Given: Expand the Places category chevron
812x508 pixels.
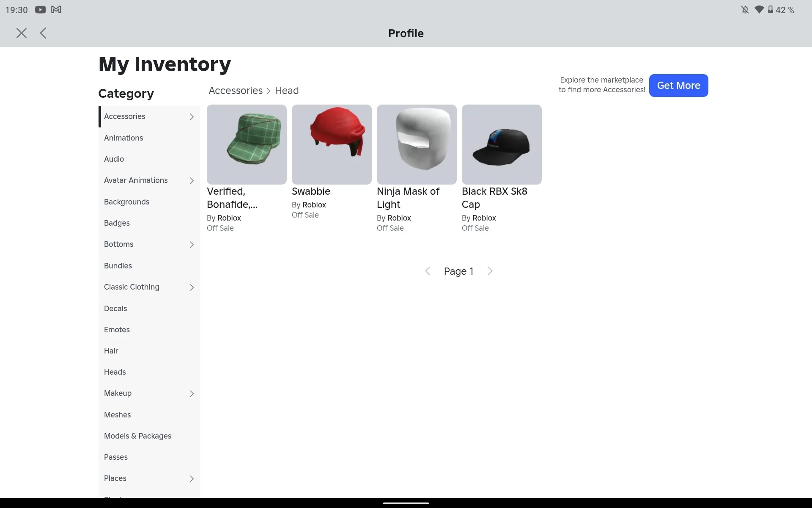Looking at the screenshot, I should click(192, 479).
